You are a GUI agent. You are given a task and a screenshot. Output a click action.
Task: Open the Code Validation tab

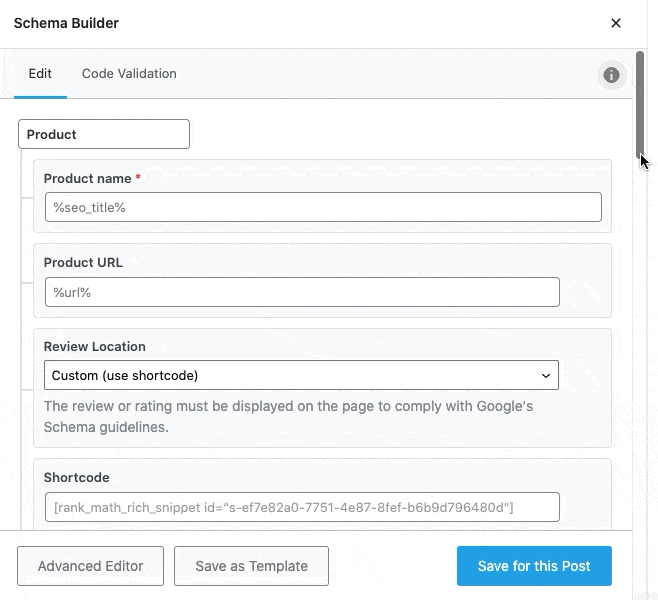coord(129,73)
